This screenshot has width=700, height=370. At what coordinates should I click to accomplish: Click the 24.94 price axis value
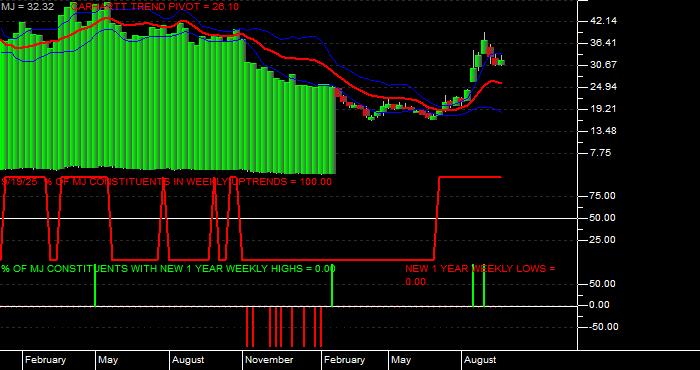[603, 87]
